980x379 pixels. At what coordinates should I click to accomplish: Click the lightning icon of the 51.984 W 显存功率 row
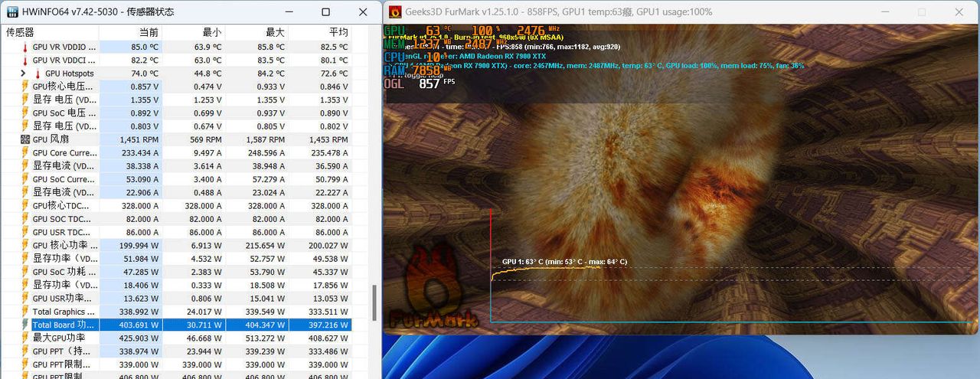coord(25,258)
